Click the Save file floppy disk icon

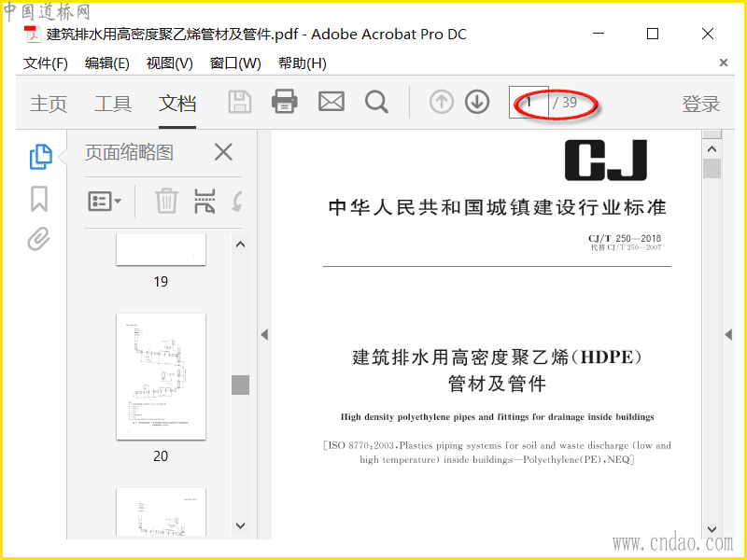point(240,102)
